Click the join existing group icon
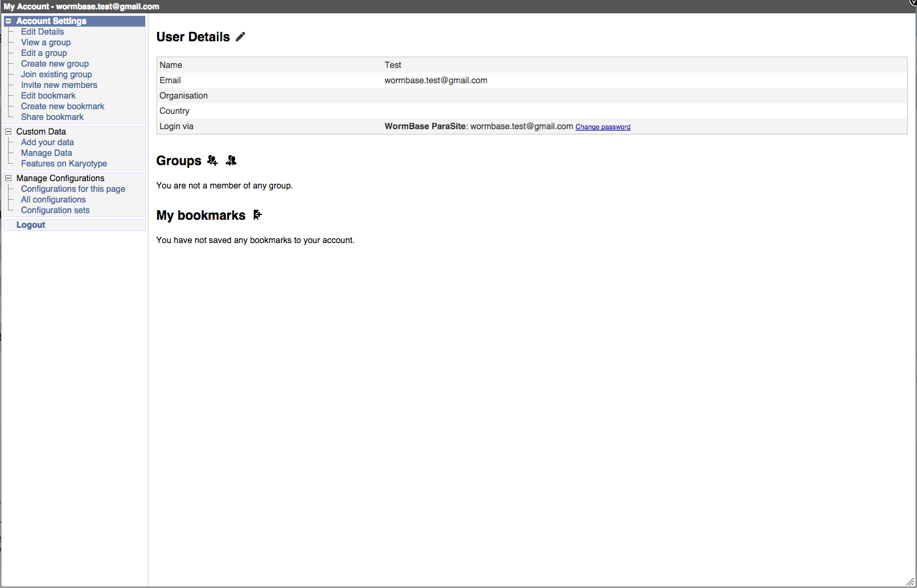This screenshot has width=917, height=588. pyautogui.click(x=231, y=160)
